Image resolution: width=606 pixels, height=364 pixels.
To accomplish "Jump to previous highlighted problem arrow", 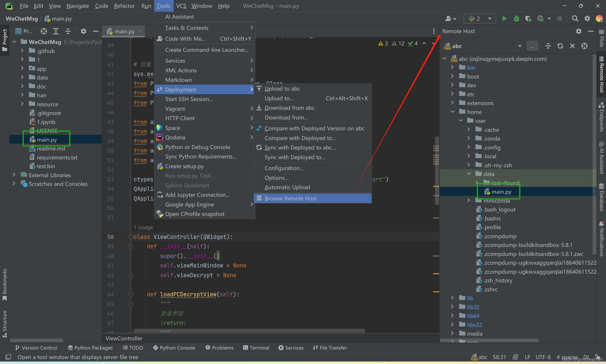I will [424, 44].
